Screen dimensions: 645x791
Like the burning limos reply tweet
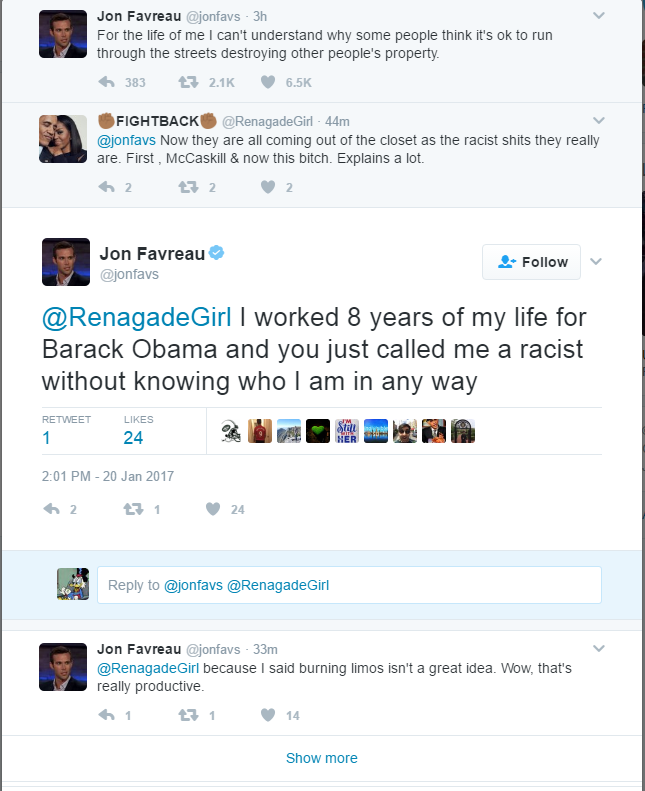click(268, 715)
